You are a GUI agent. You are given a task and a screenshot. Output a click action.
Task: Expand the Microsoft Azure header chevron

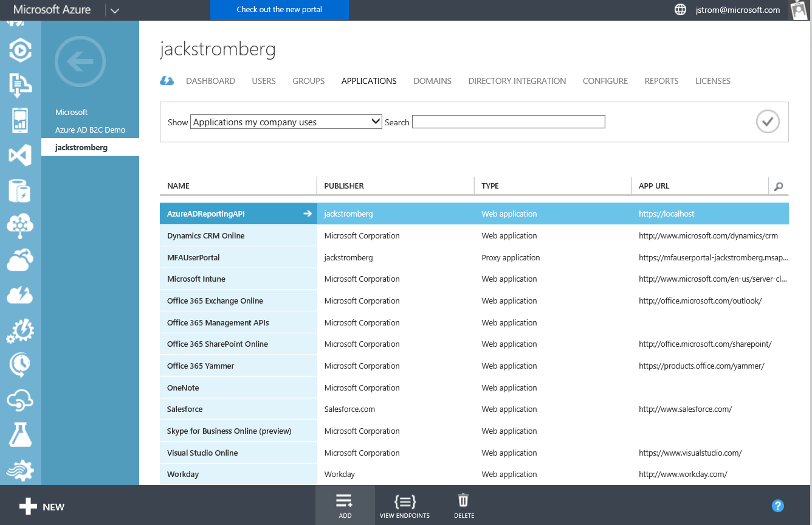pos(115,10)
